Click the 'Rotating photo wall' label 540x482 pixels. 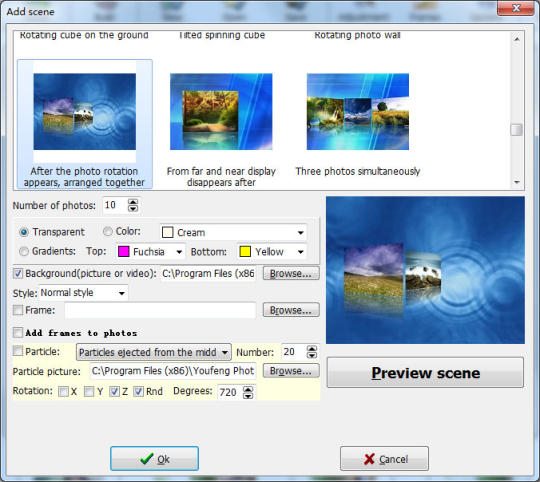tap(357, 35)
